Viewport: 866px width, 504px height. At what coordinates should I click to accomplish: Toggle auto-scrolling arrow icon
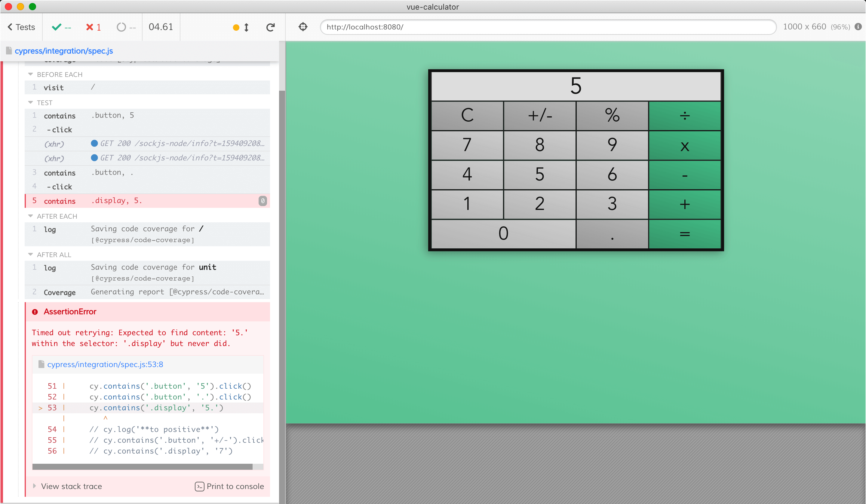[x=246, y=27]
